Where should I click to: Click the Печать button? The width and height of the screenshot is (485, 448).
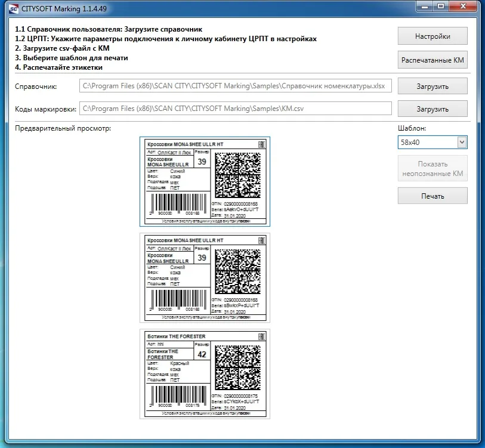click(x=433, y=196)
